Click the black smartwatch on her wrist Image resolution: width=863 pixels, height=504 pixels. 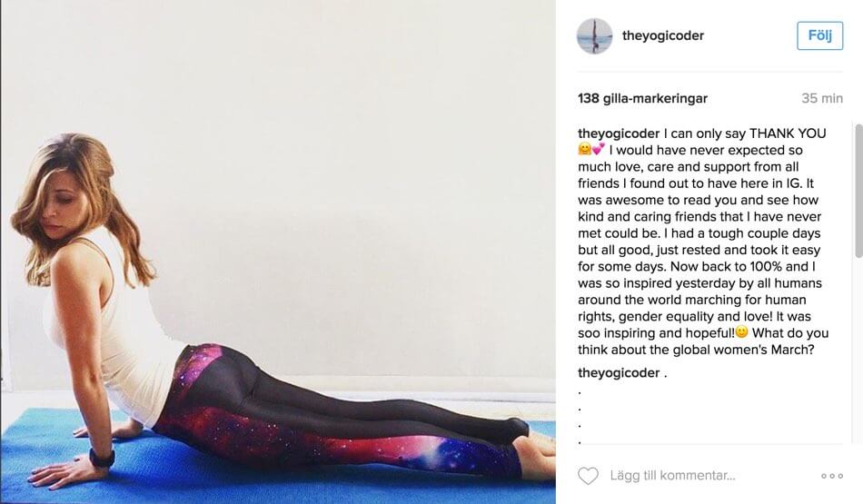103,458
